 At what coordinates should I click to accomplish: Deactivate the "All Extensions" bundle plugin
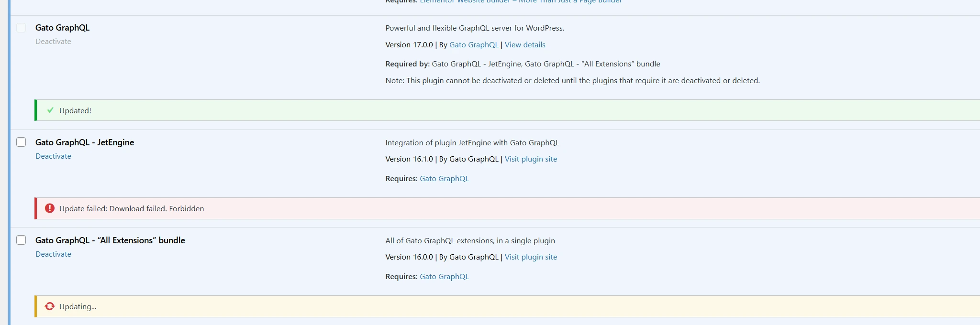tap(53, 254)
